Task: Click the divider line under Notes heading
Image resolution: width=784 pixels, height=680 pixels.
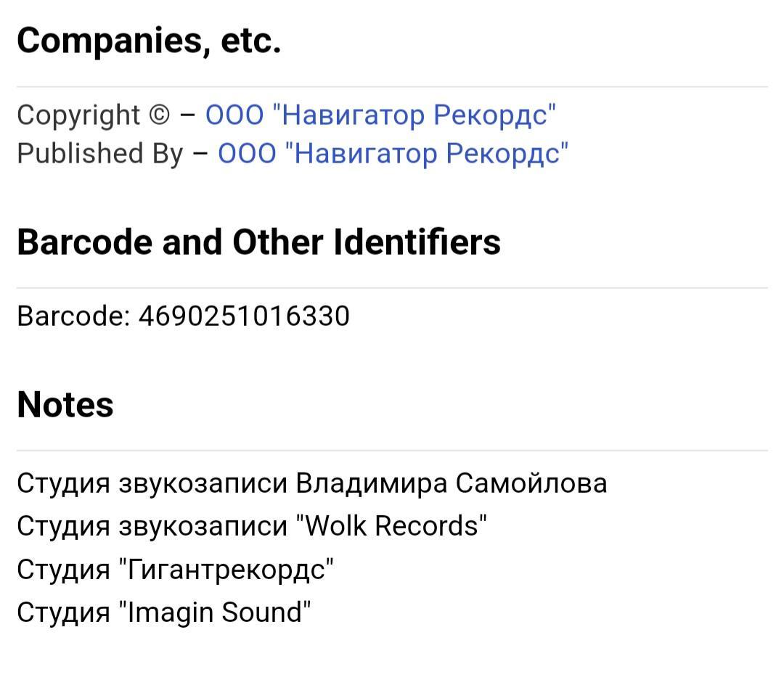Action: [392, 450]
